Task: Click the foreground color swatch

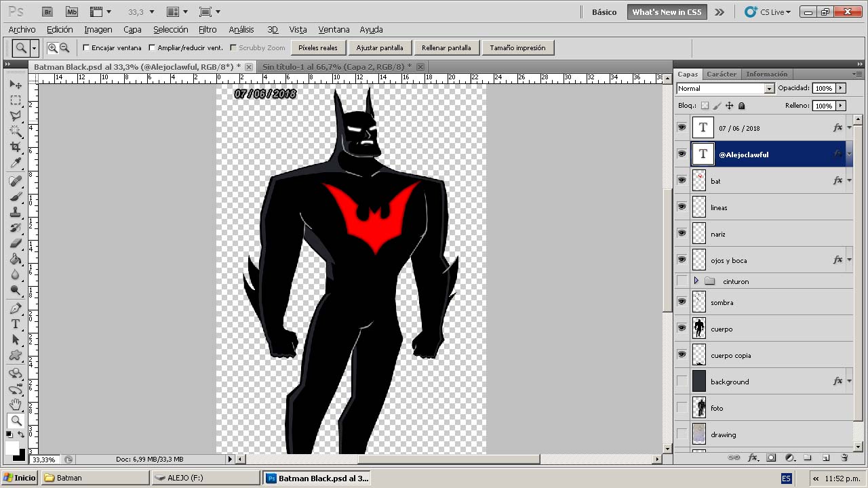Action: point(12,448)
